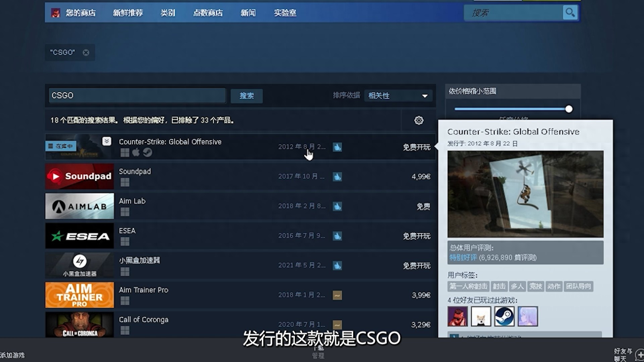Image resolution: width=644 pixels, height=362 pixels.
Task: Click the Apple macOS icon on the CSGO row
Action: (x=136, y=152)
